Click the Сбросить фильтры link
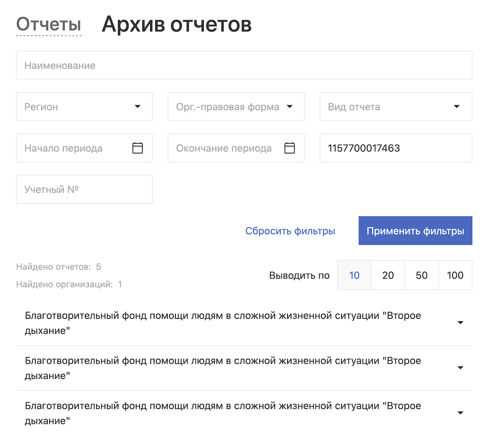This screenshot has height=448, width=489. (290, 231)
